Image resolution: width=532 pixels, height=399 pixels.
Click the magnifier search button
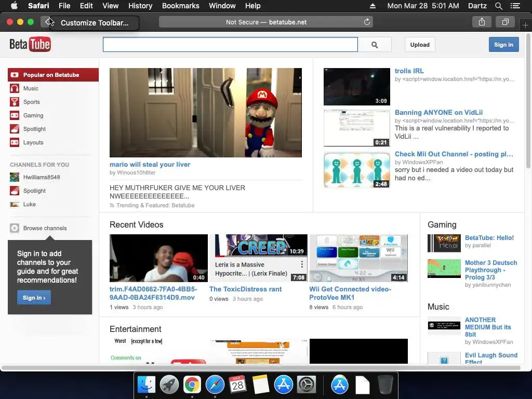(375, 45)
